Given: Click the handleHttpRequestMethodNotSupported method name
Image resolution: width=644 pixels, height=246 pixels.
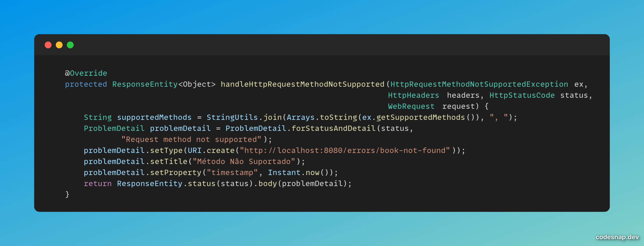Looking at the screenshot, I should [302, 84].
